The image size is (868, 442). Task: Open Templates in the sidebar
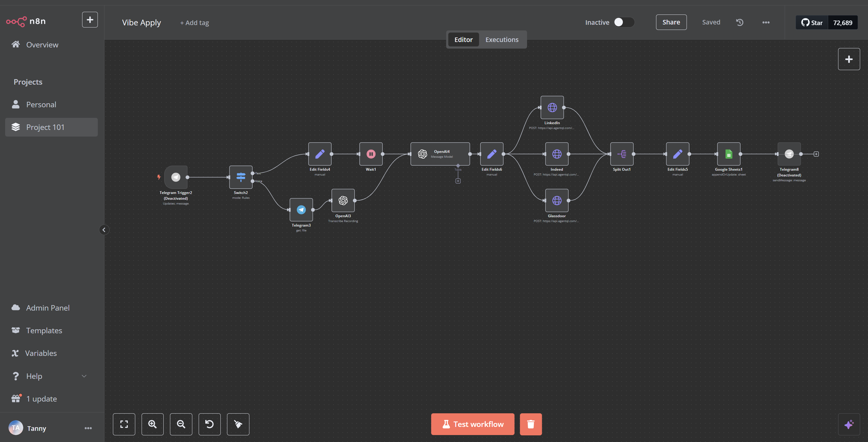pyautogui.click(x=44, y=331)
